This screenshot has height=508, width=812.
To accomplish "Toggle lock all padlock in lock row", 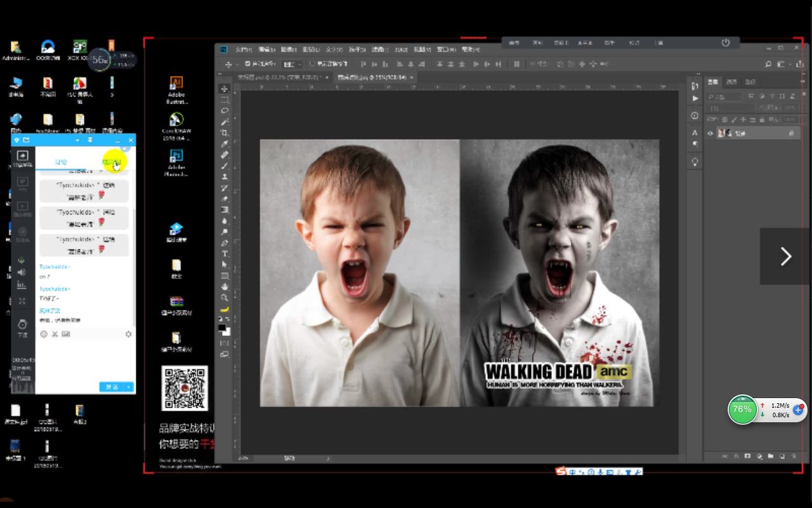I will coord(762,119).
